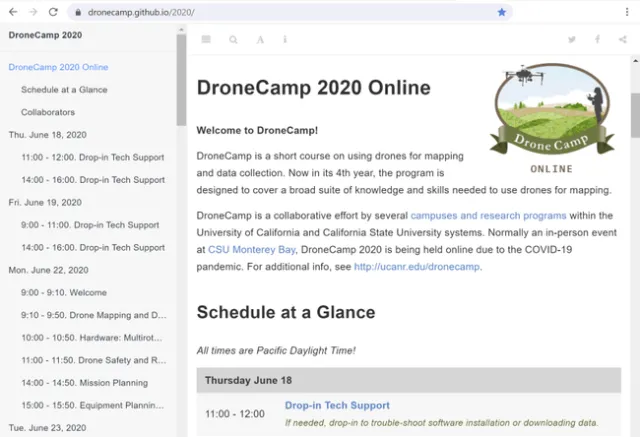The image size is (640, 437).
Task: Open the Collaborators sidebar entry
Action: 48,112
